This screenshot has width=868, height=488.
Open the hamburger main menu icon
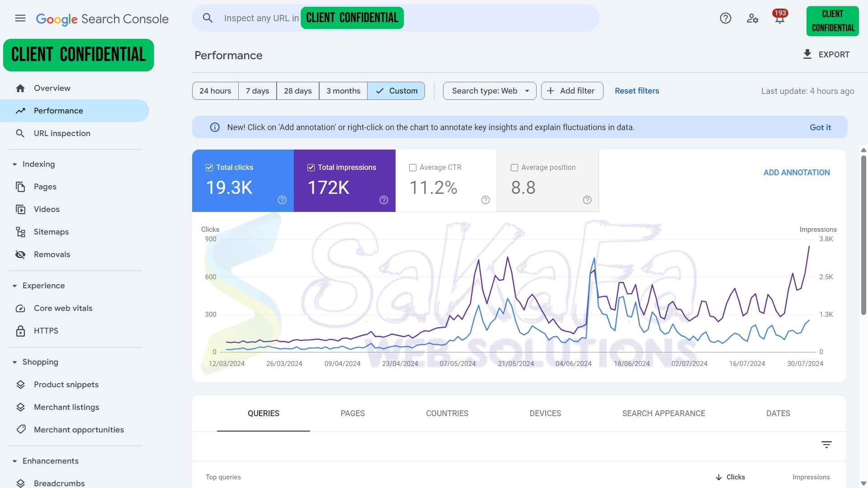click(x=20, y=19)
